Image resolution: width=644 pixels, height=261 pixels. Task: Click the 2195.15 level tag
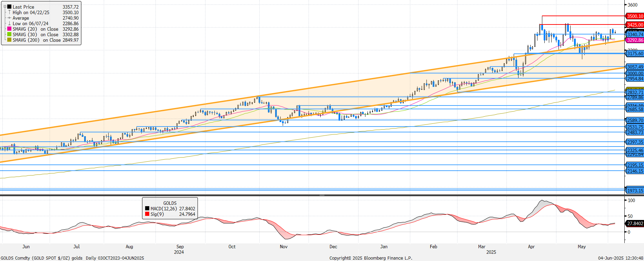[x=634, y=165]
